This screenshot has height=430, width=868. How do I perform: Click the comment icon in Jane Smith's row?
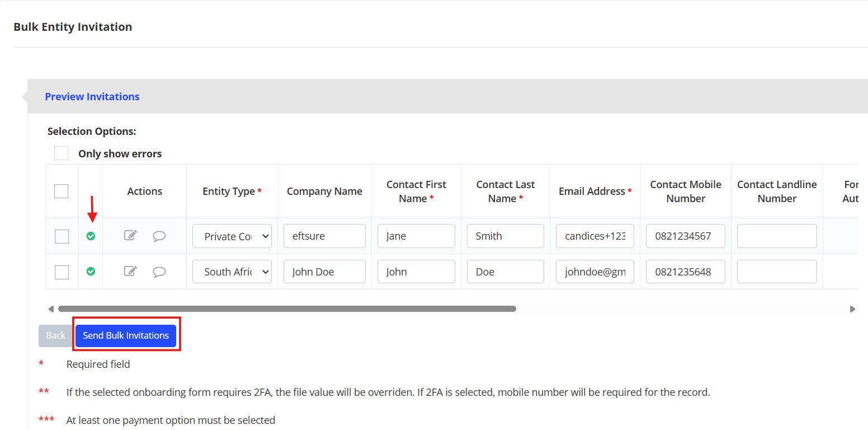(x=159, y=236)
